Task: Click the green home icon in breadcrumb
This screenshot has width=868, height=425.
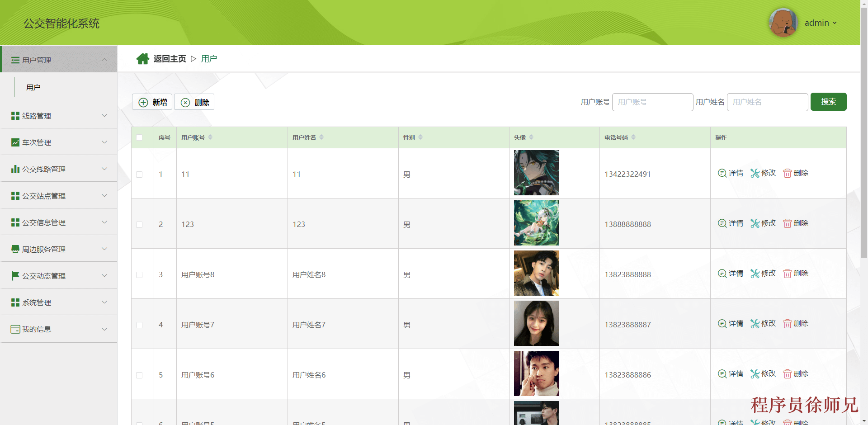Action: pyautogui.click(x=142, y=59)
